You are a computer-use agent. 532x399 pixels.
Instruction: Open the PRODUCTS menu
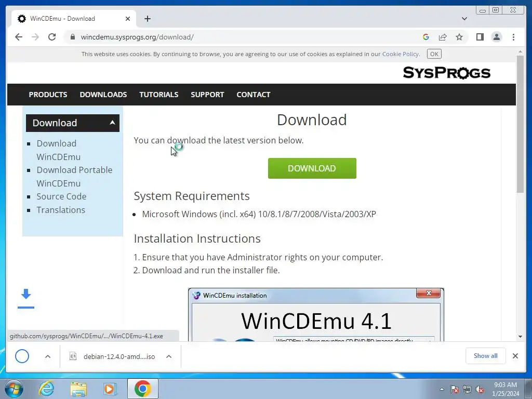click(48, 95)
